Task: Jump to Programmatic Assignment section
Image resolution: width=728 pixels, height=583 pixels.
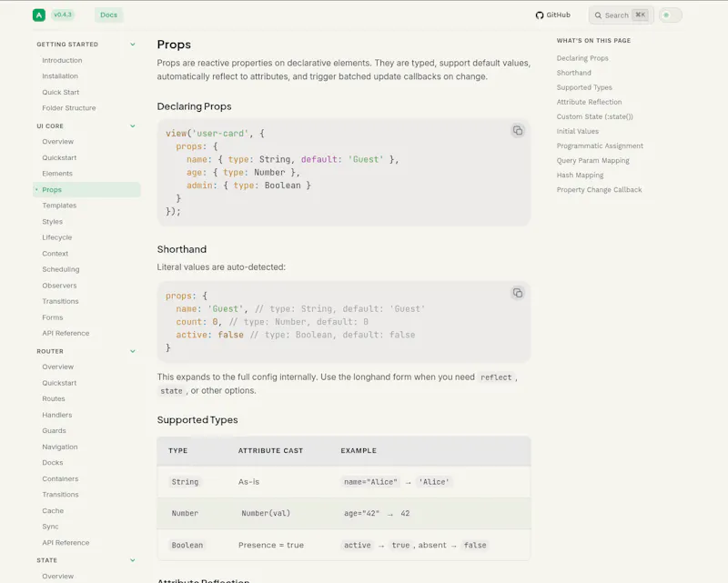Action: (600, 146)
